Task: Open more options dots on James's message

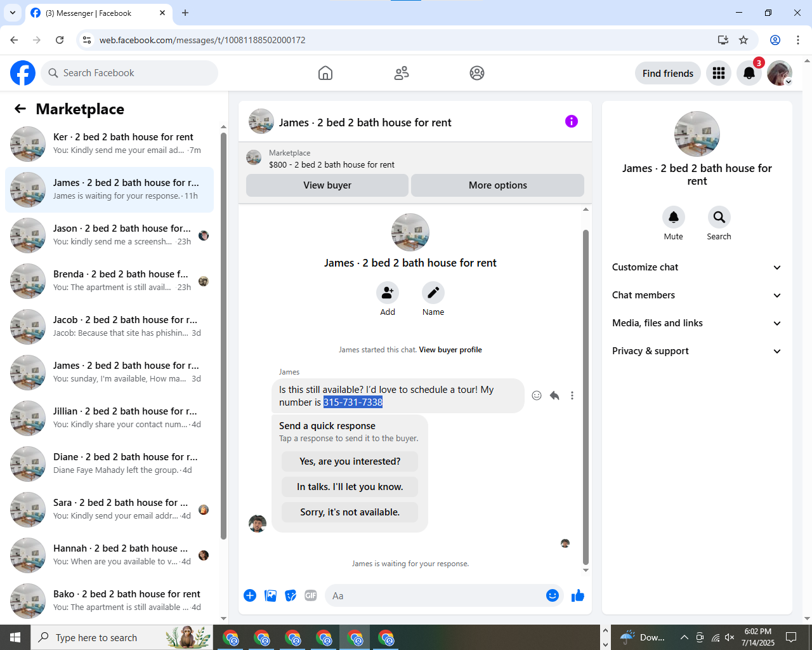Action: (572, 395)
